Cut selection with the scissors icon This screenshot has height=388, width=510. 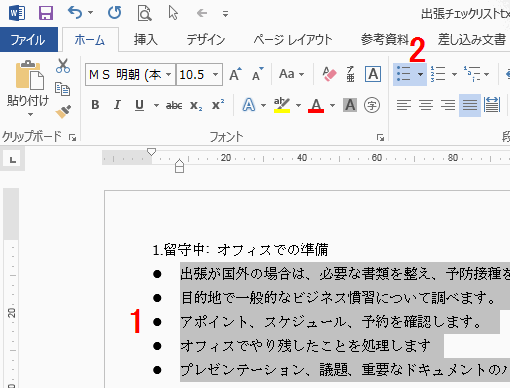[63, 66]
